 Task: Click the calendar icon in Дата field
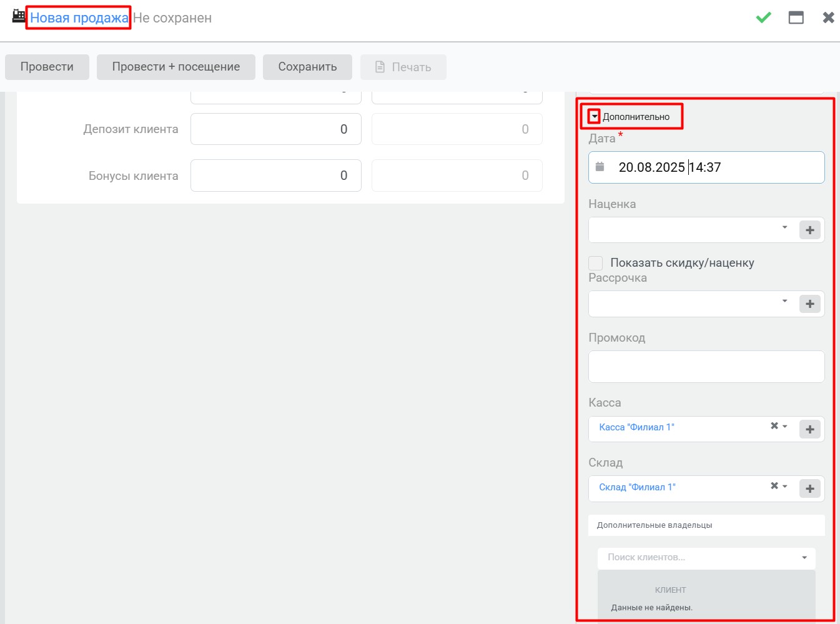click(600, 167)
